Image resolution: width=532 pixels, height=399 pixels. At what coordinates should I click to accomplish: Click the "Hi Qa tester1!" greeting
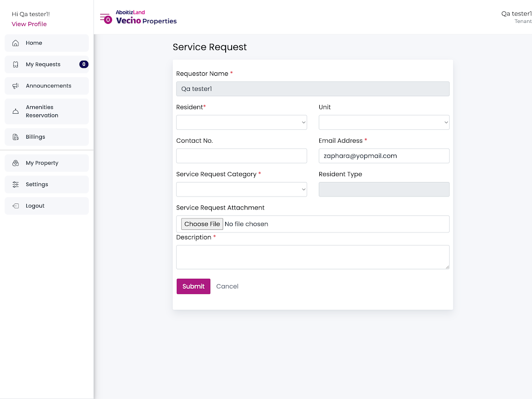(31, 14)
